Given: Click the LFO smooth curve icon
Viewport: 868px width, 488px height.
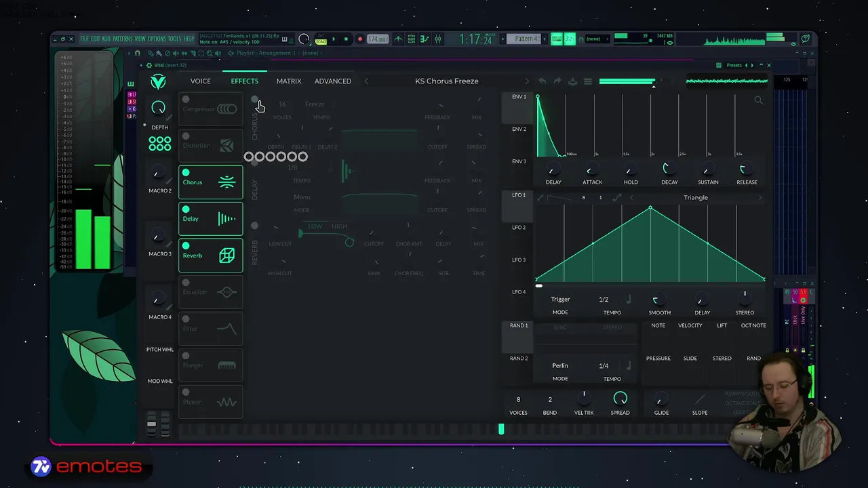Looking at the screenshot, I should (617, 198).
